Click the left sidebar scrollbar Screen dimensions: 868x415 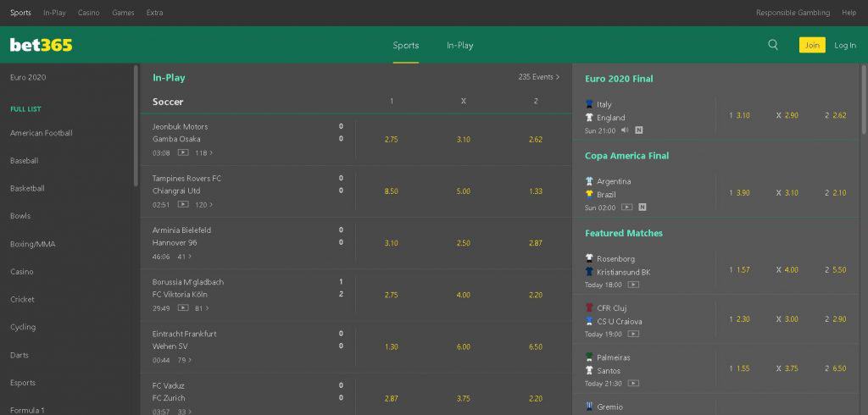click(x=136, y=125)
